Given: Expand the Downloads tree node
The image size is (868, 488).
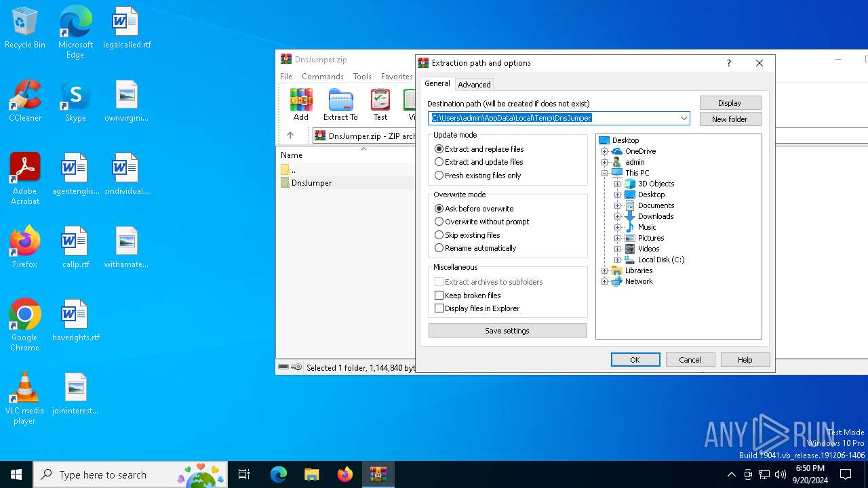Looking at the screenshot, I should tap(617, 216).
